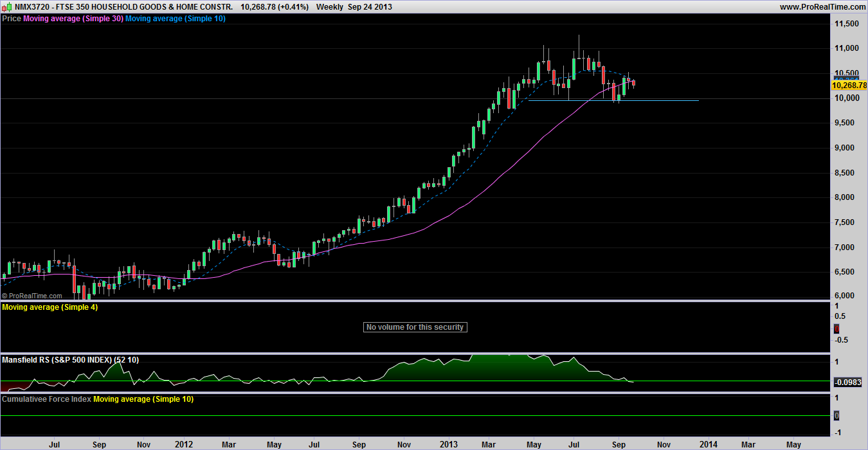Click the 2012 marker on time axis
Image resolution: width=868 pixels, height=450 pixels.
point(184,444)
